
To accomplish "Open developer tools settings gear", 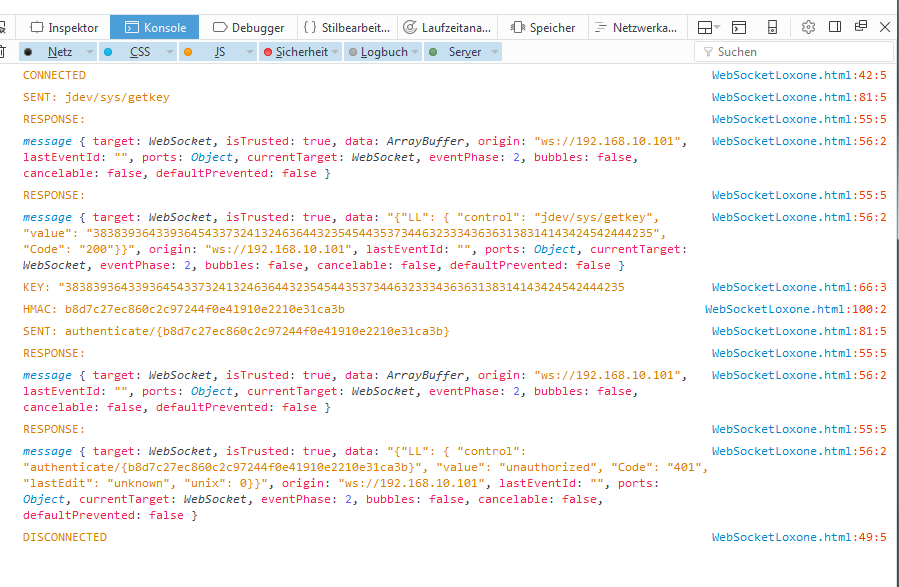I will tap(808, 27).
